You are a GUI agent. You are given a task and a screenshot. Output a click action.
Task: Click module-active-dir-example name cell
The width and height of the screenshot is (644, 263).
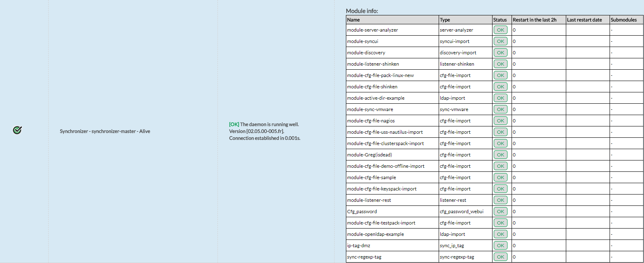pyautogui.click(x=375, y=98)
